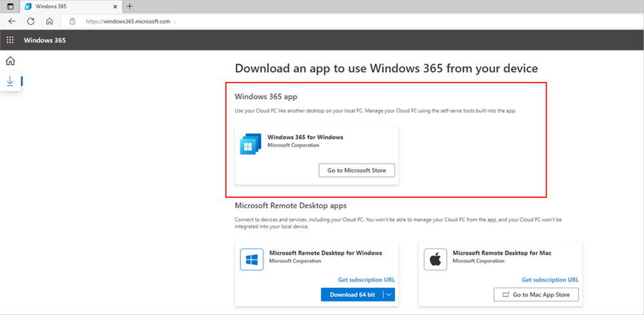
Task: Click the Windows 365 header title
Action: coord(44,40)
